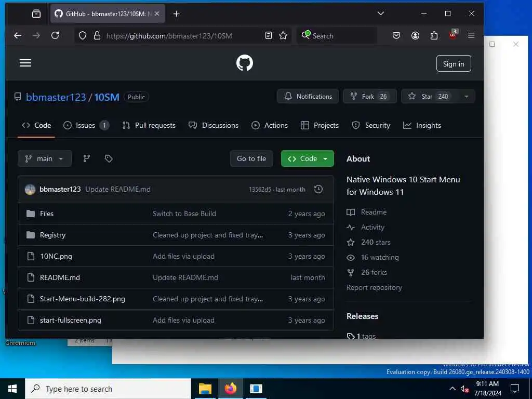Open commit 13562d5 hash link
Viewport: 532px width, 399px height.
(260, 190)
